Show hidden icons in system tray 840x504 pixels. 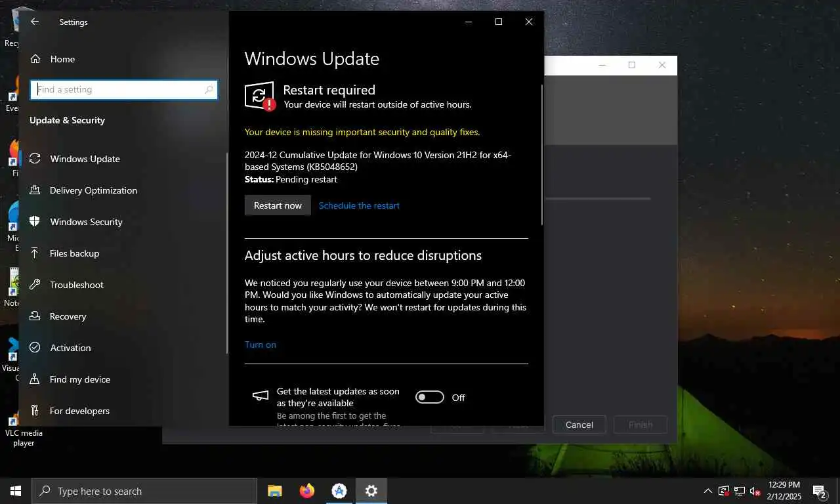(707, 491)
